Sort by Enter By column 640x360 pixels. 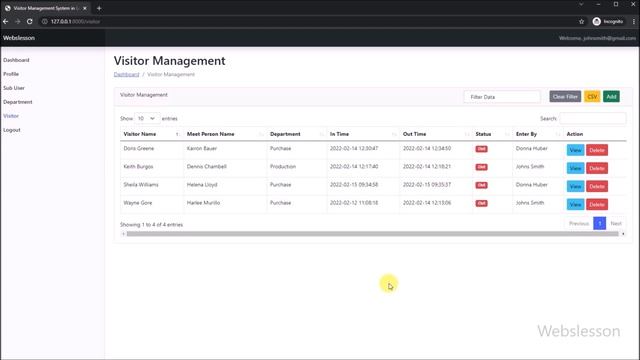click(538, 134)
